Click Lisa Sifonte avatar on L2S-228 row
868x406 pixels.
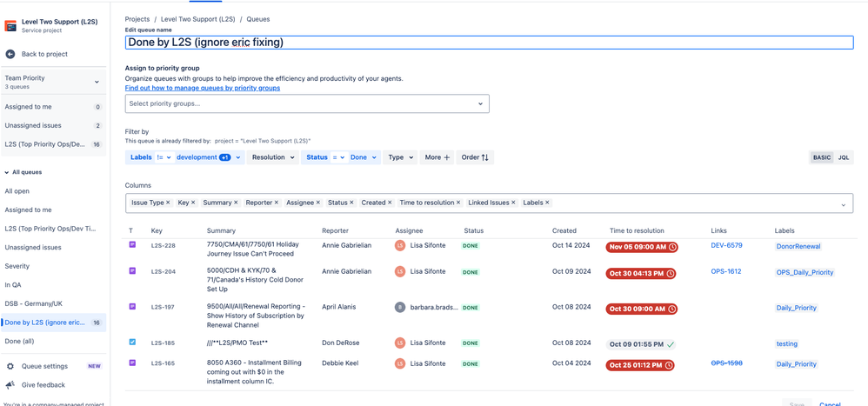[400, 246]
